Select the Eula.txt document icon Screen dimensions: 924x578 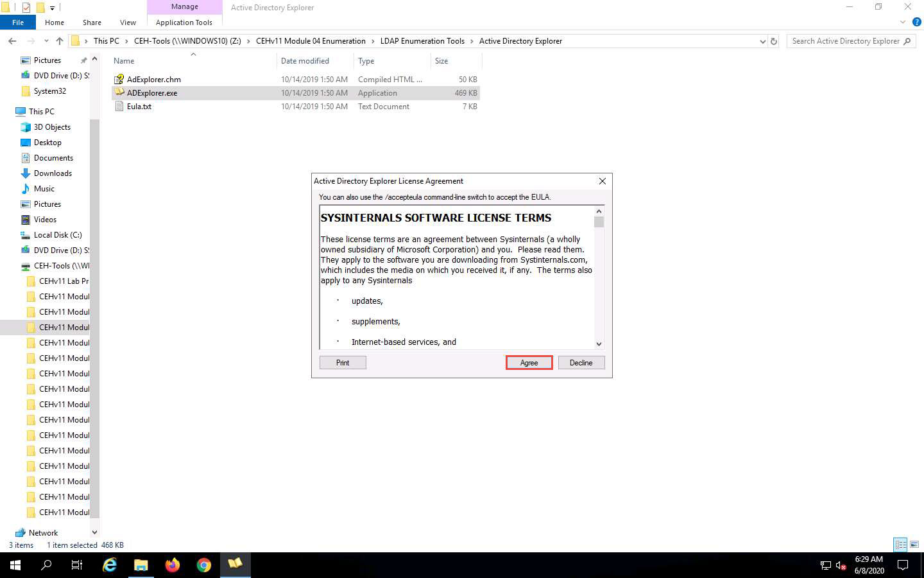119,107
